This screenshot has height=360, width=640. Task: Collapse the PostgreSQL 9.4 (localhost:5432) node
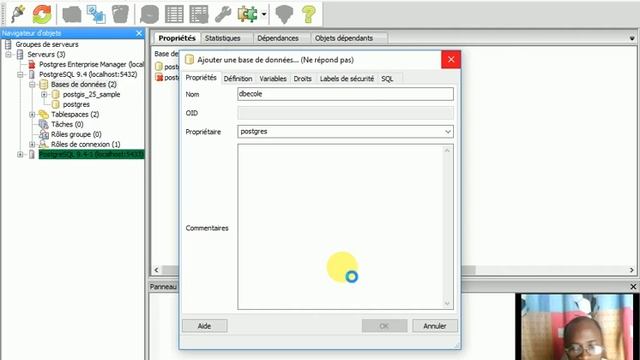(x=20, y=74)
